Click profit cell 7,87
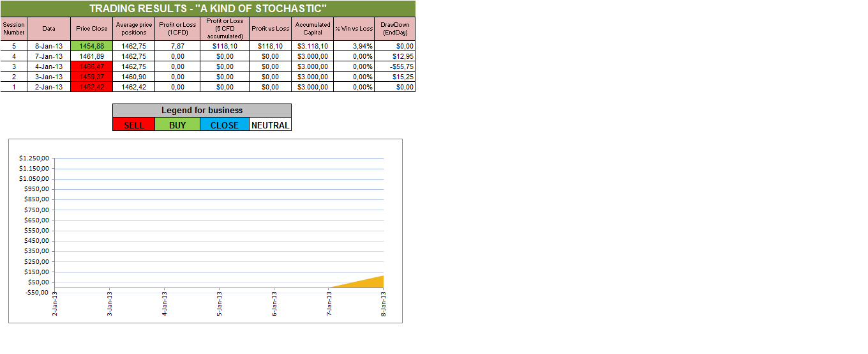The image size is (868, 354). pyautogui.click(x=177, y=46)
